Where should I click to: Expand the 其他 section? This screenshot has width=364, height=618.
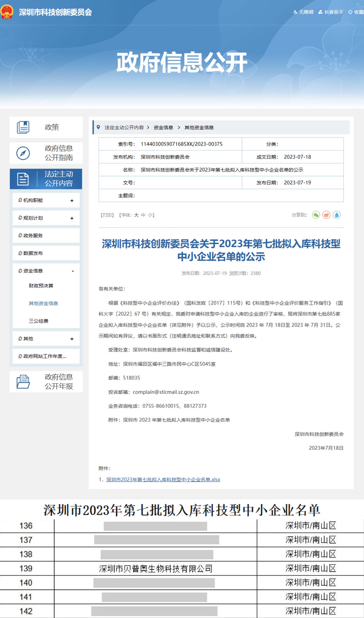(72, 339)
